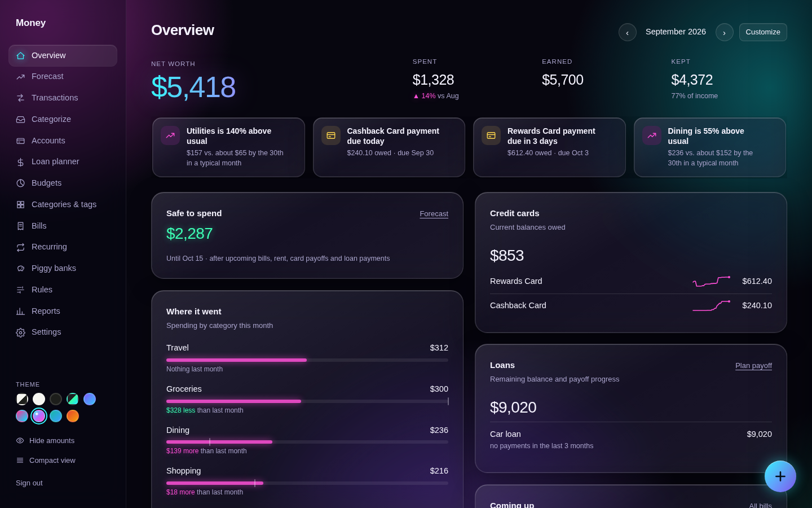The height and width of the screenshot is (508, 812).
Task: Click the Safe to spend $2,287 amount
Action: pos(189,234)
